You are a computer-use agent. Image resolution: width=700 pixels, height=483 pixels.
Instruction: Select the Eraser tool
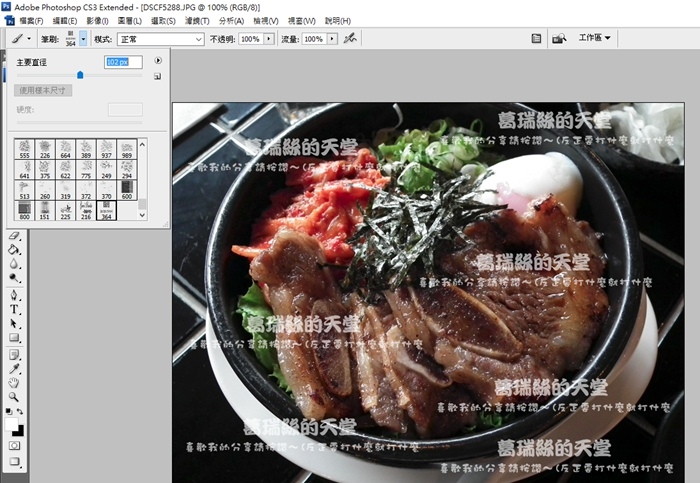point(14,236)
